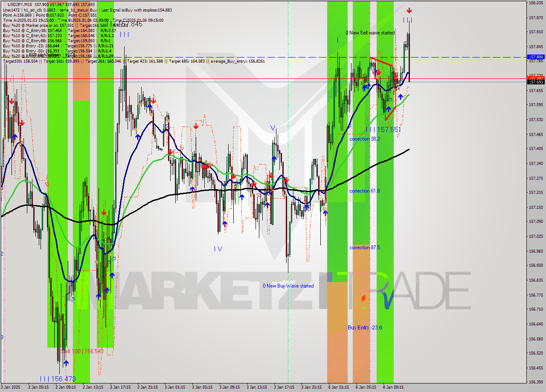Click 156.900 on the price scale
The height and width of the screenshot is (392, 546).
click(x=536, y=265)
